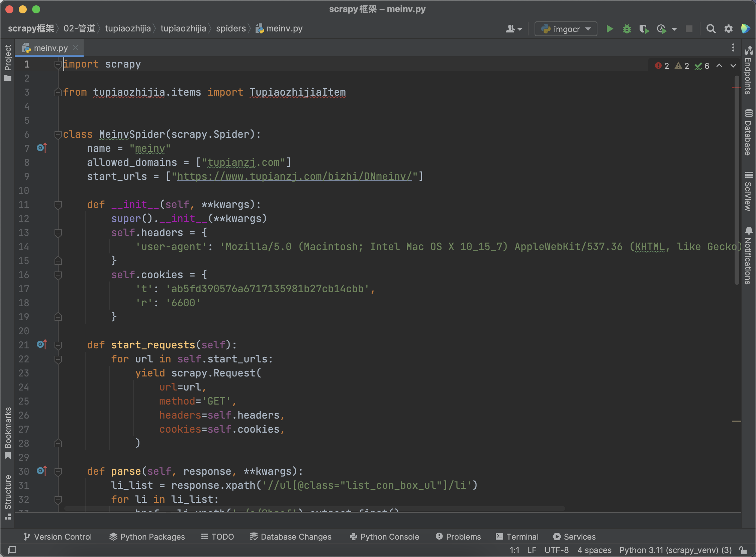Click the Debug icon in toolbar
756x557 pixels.
coord(627,28)
